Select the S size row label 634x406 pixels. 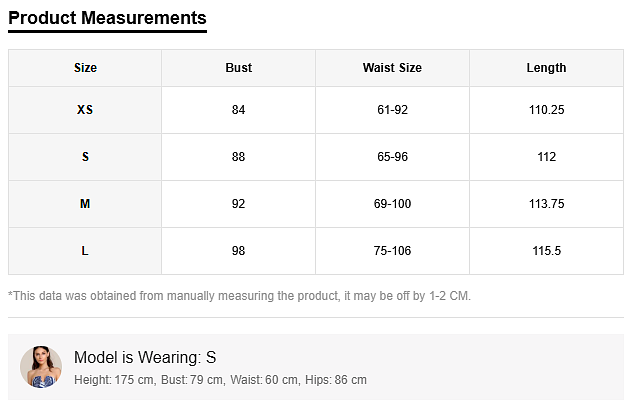(x=85, y=157)
